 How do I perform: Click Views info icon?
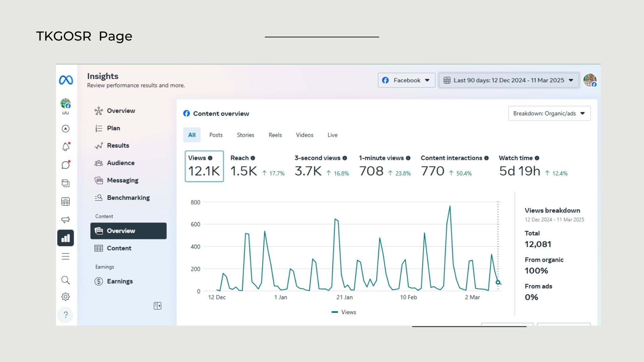[x=210, y=158]
